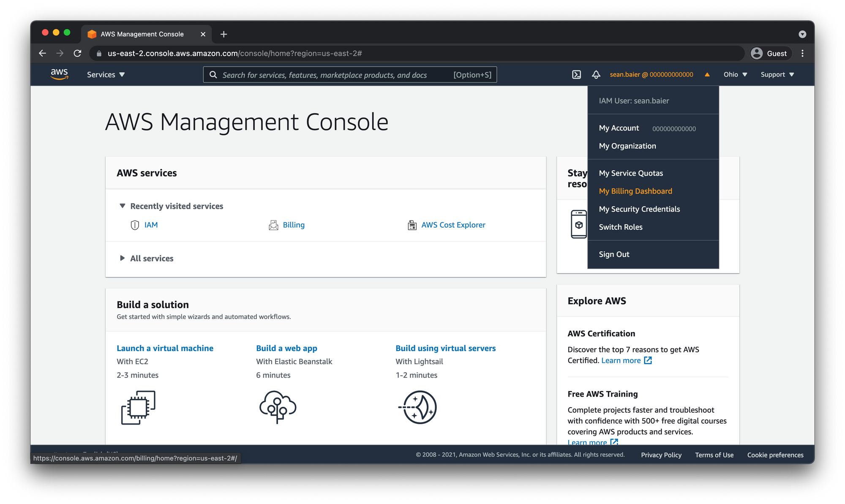Expand the All services section
The height and width of the screenshot is (504, 845).
123,258
